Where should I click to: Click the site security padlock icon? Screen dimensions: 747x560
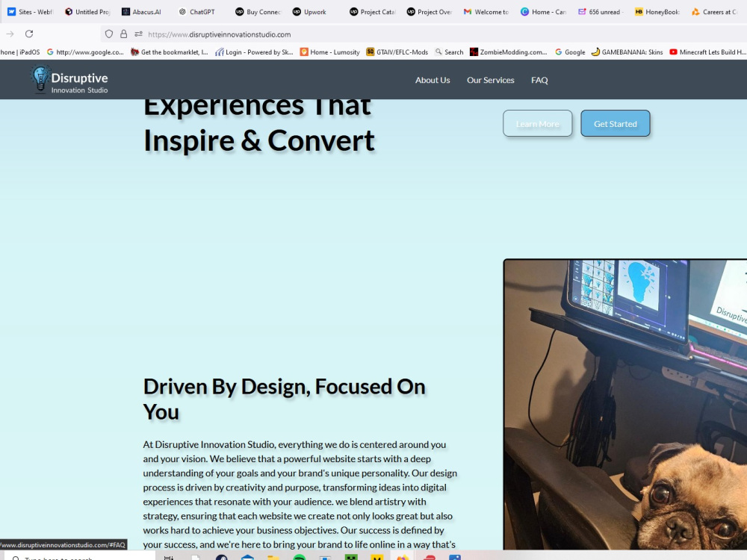[x=123, y=34]
